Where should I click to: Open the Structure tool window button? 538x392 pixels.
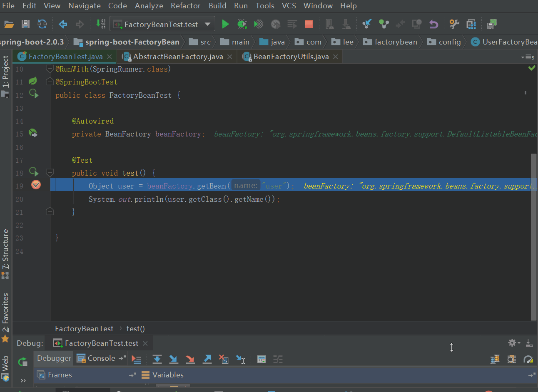click(5, 253)
